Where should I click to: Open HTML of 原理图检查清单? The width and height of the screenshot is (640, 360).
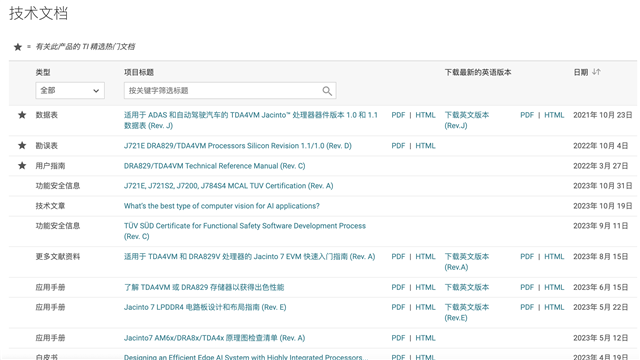click(425, 338)
